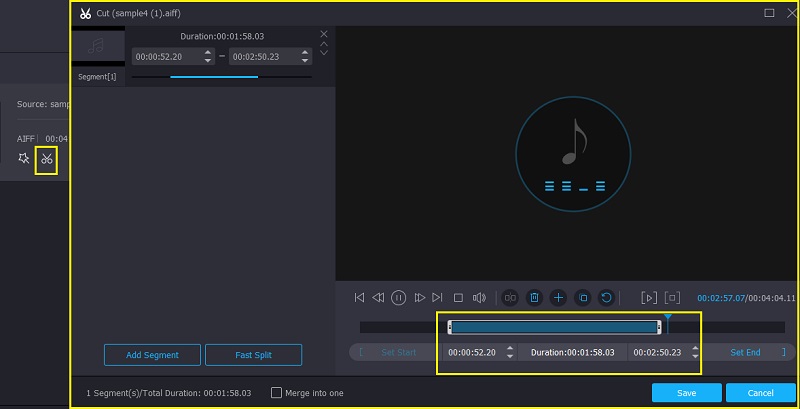The width and height of the screenshot is (800, 409).
Task: Click the scissors Cut icon under source file
Action: point(46,159)
